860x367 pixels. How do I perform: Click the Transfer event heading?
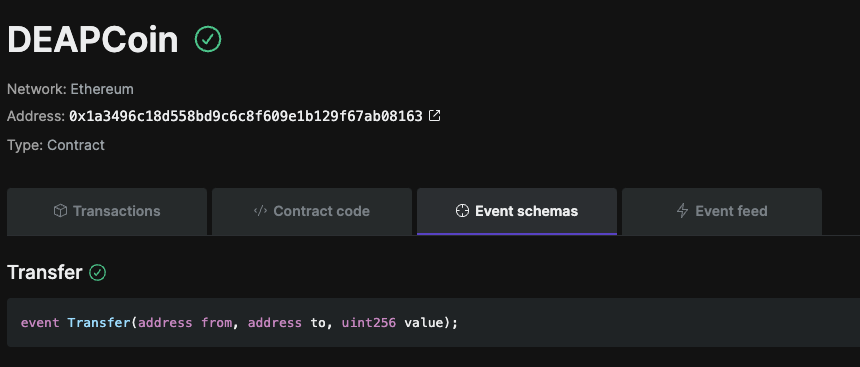[44, 272]
